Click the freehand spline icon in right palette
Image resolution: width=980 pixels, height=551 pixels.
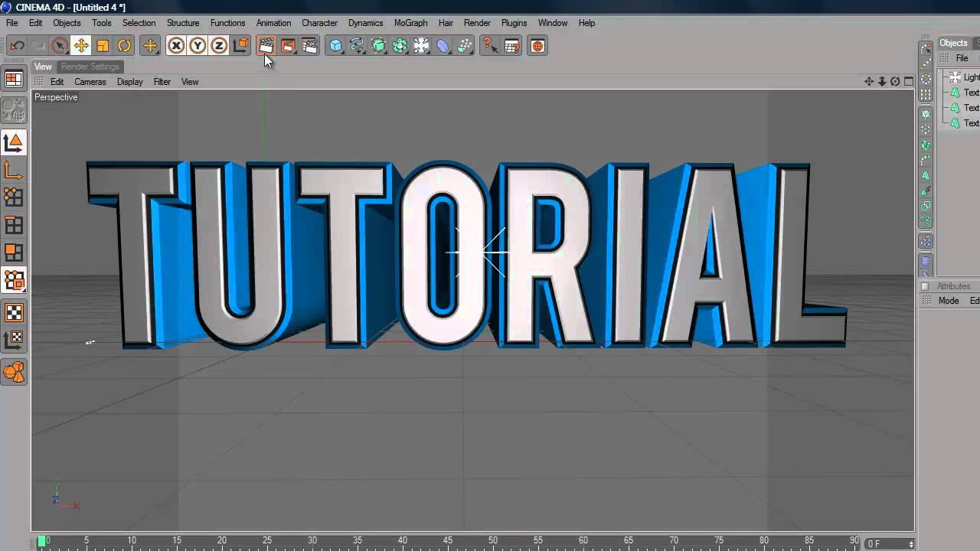click(x=926, y=160)
